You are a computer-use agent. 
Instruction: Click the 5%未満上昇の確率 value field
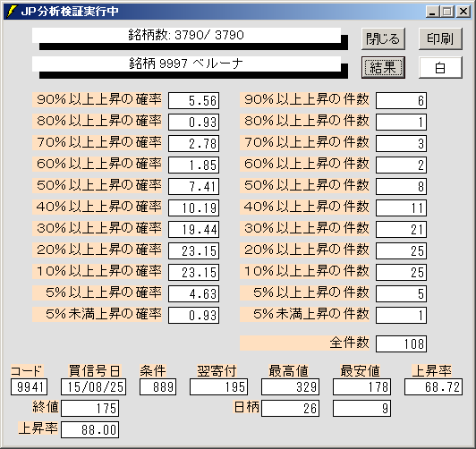click(x=193, y=315)
